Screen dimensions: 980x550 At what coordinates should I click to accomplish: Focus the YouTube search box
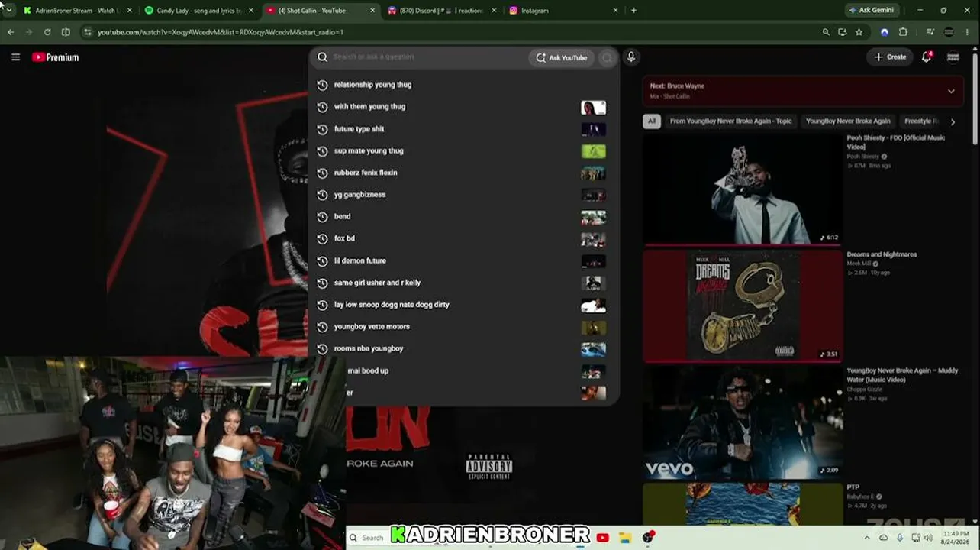coord(427,57)
